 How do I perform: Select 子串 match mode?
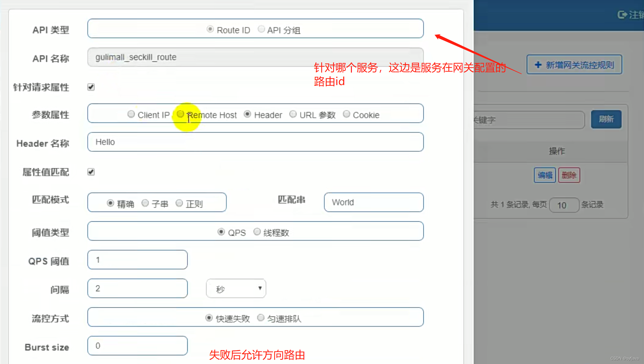[x=145, y=203]
